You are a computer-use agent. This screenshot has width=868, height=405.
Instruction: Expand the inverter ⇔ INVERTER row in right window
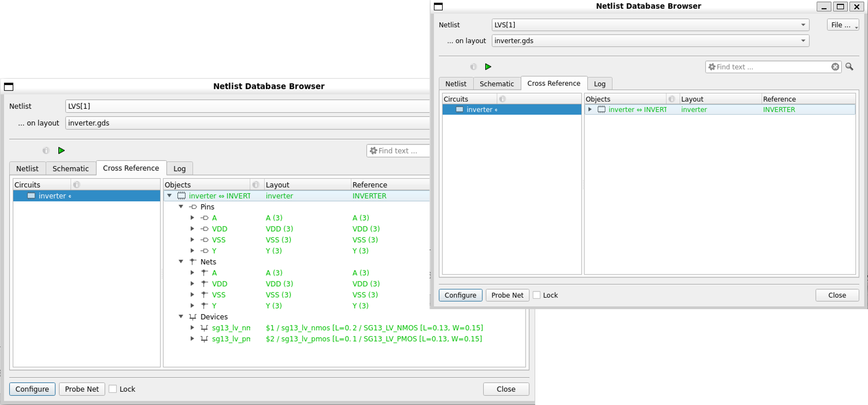point(590,110)
